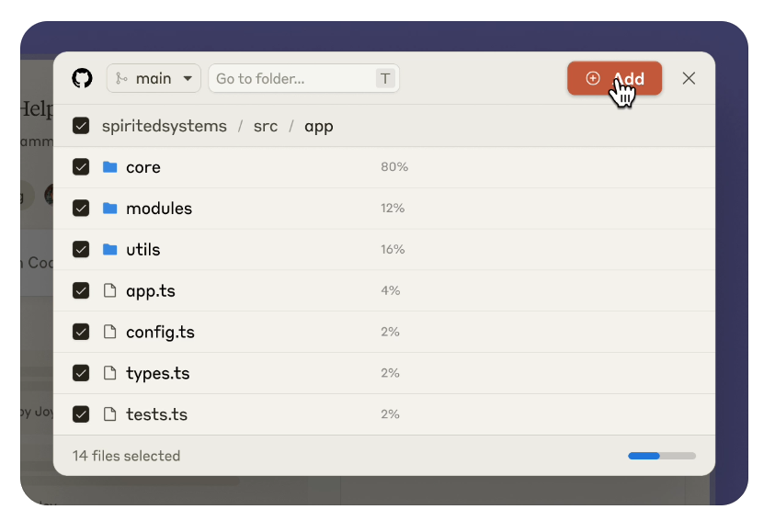
Task: Click the utils folder icon
Action: pos(110,250)
